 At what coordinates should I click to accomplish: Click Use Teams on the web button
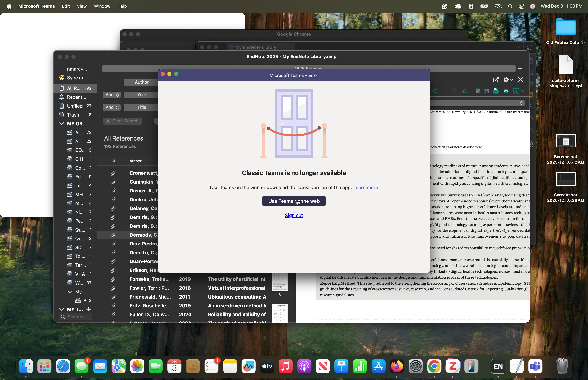point(294,201)
